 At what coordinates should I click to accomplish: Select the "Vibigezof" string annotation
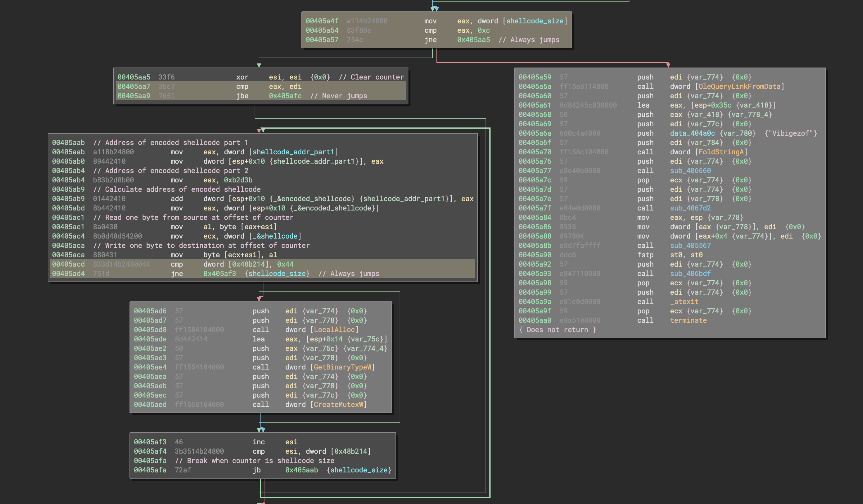coord(791,133)
